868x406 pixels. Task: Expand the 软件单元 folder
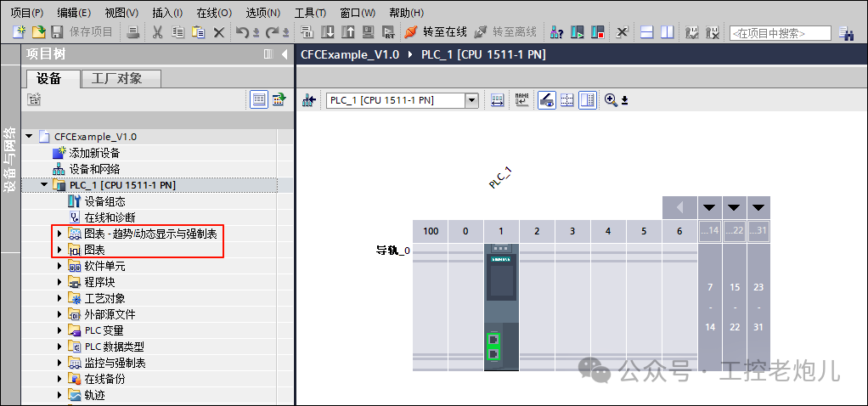[x=59, y=266]
